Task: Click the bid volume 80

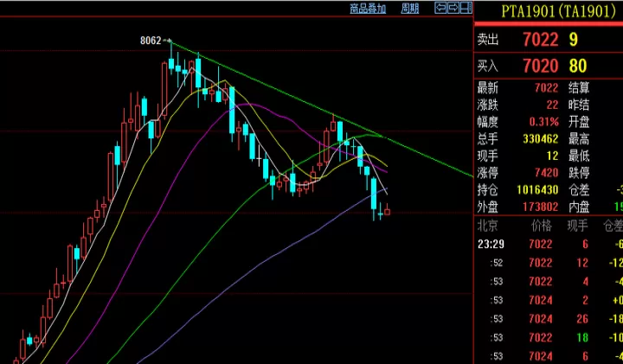Action: click(x=578, y=66)
